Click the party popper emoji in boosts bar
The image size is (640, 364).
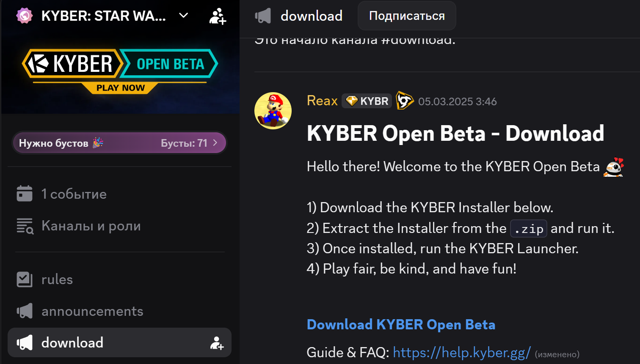(x=98, y=143)
